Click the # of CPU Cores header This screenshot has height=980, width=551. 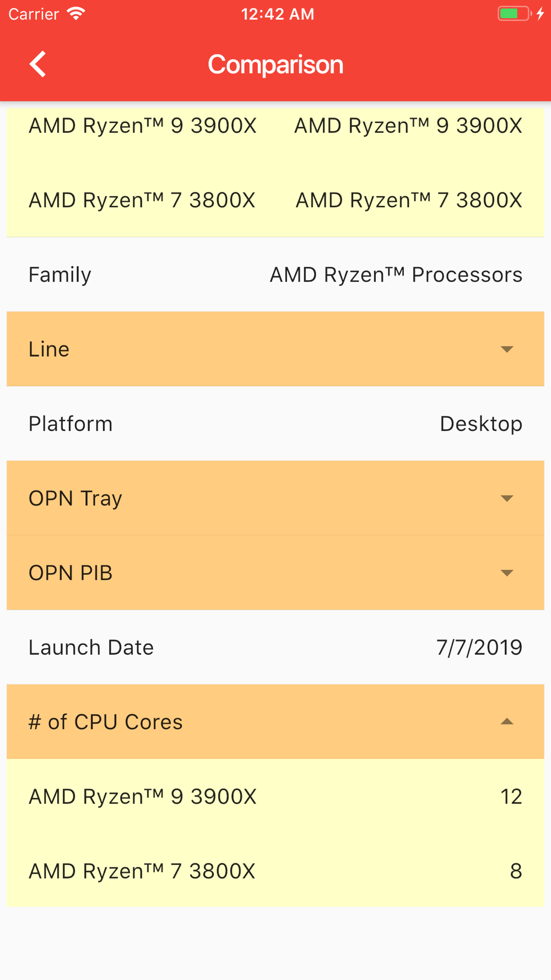(x=275, y=721)
